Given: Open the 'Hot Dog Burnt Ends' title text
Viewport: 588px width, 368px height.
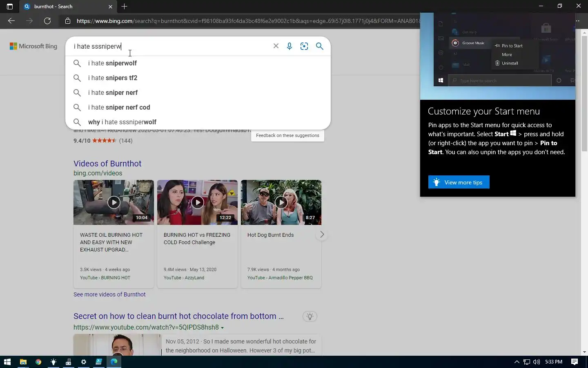Looking at the screenshot, I should [x=270, y=235].
